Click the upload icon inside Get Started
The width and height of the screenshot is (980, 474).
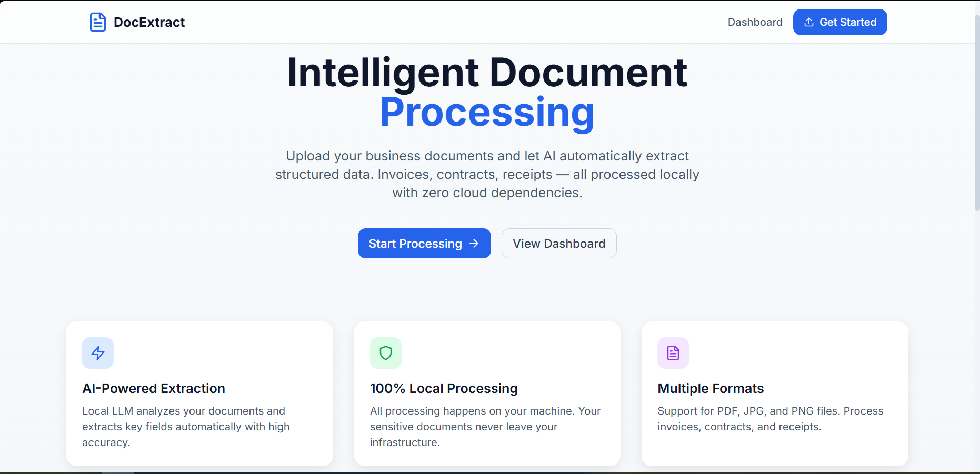[x=808, y=22]
